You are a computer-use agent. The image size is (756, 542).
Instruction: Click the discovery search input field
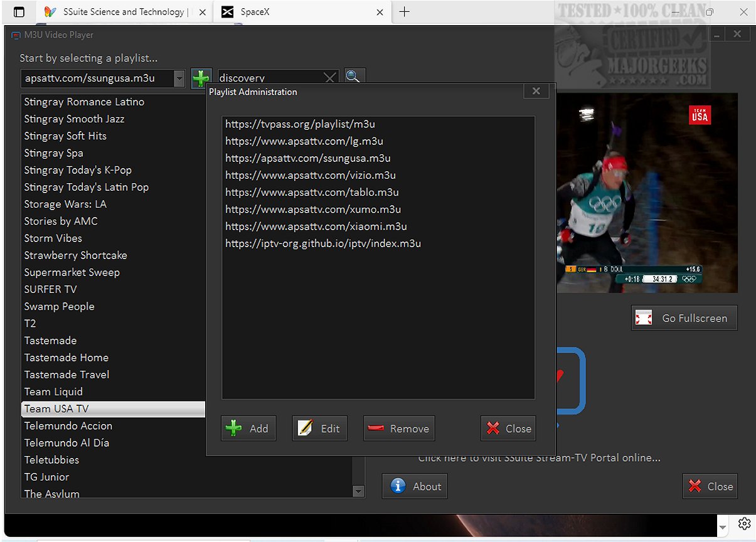point(270,78)
